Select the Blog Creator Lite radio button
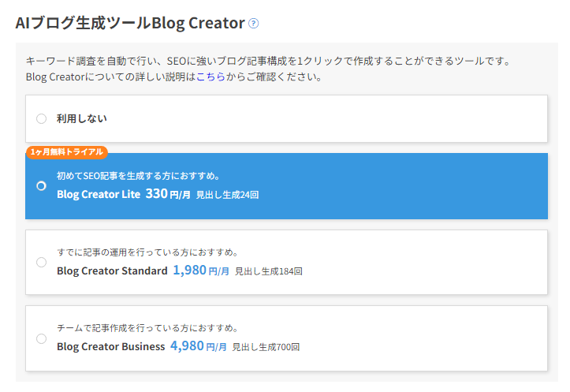570x392 pixels. [42, 186]
